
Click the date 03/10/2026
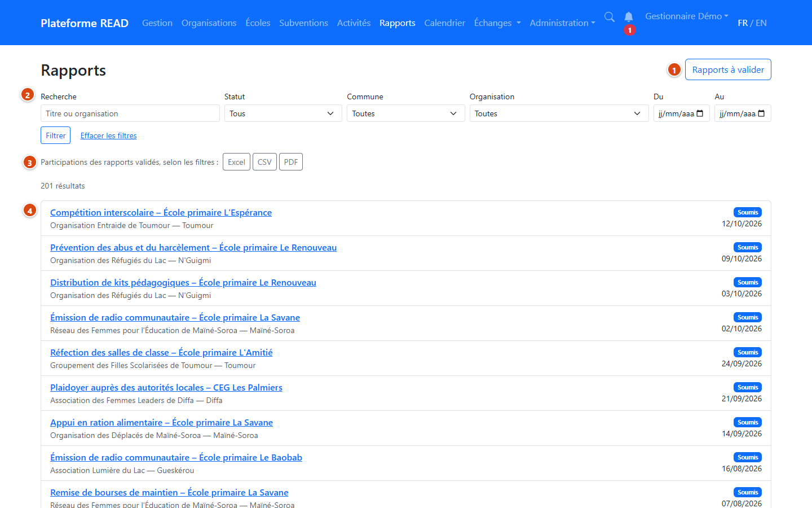click(742, 294)
